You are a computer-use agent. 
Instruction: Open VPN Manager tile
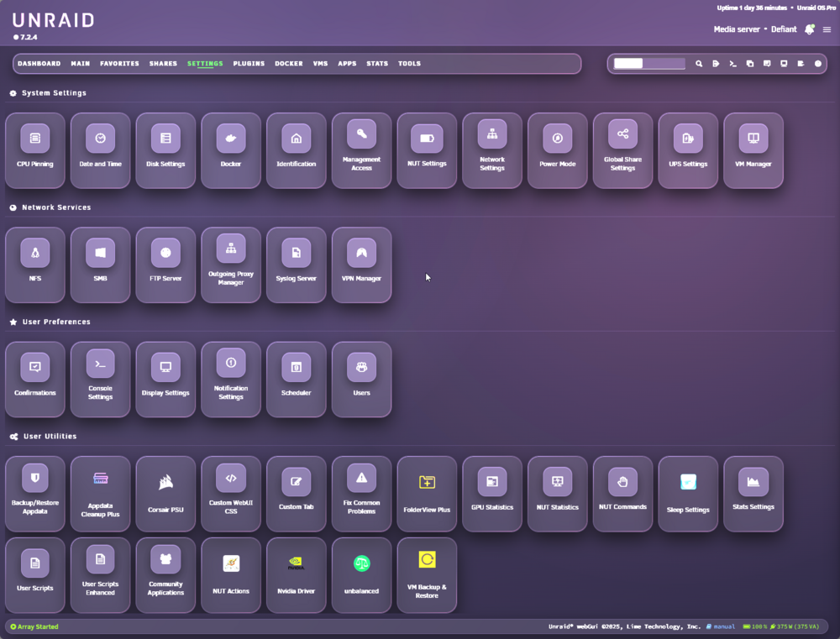pyautogui.click(x=361, y=265)
